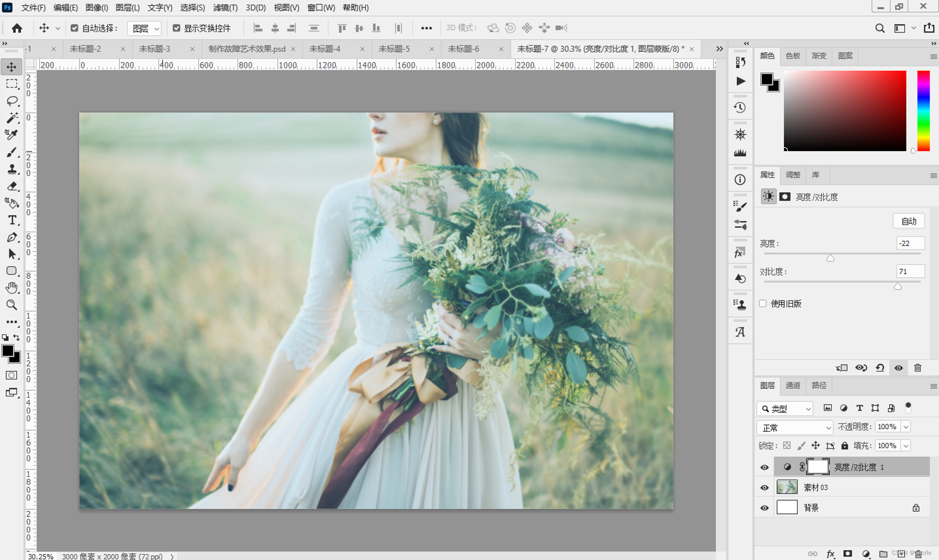Clip adjustment to layer below icon
Viewport: 939px width, 560px height.
(842, 368)
